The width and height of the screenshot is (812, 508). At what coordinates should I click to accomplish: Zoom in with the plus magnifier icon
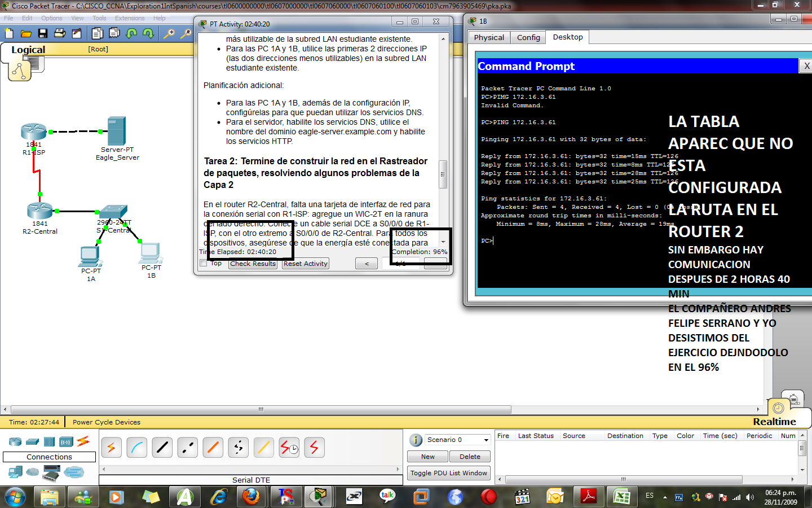coord(169,34)
